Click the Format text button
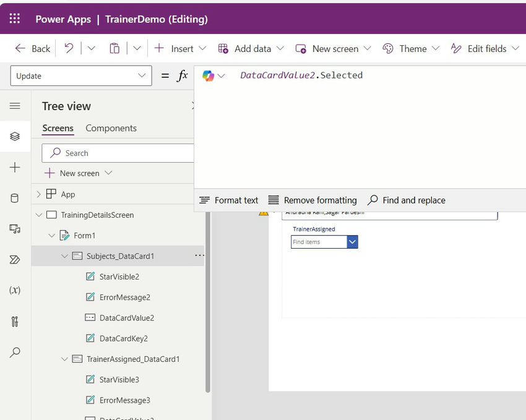Screen dimensions: 526x420 229,200
